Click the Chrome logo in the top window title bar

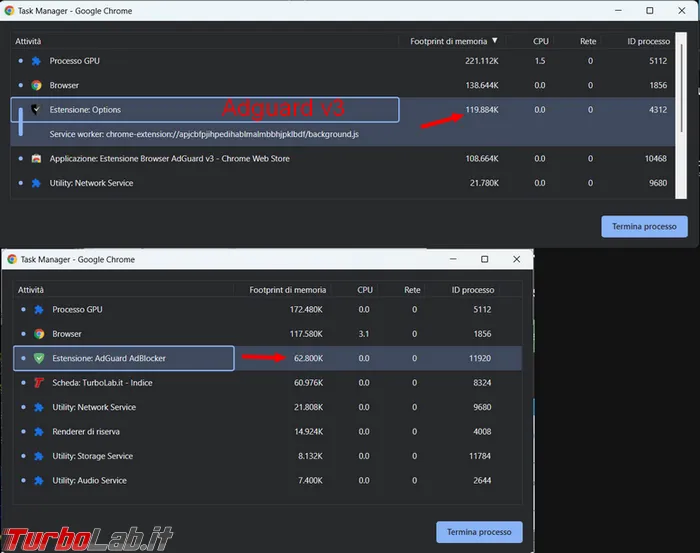(x=9, y=11)
